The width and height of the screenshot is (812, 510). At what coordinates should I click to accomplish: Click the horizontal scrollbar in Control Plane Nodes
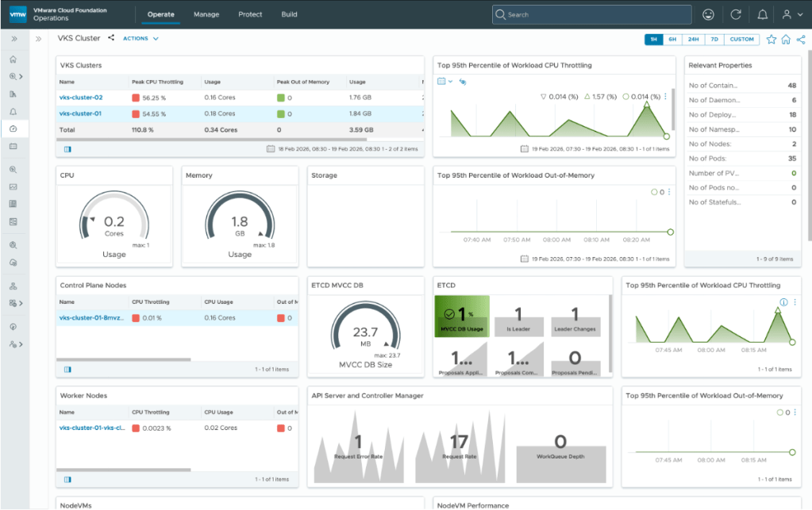pos(123,359)
